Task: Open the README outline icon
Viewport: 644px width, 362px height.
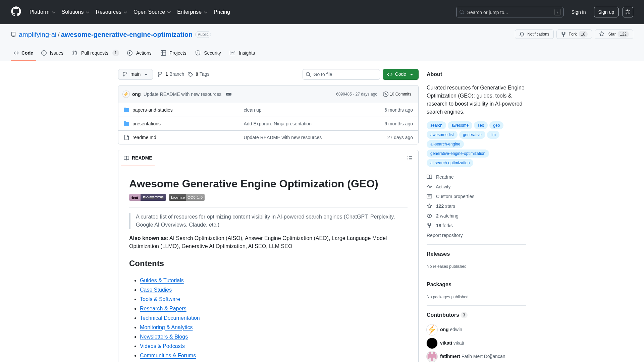Action: tap(410, 158)
